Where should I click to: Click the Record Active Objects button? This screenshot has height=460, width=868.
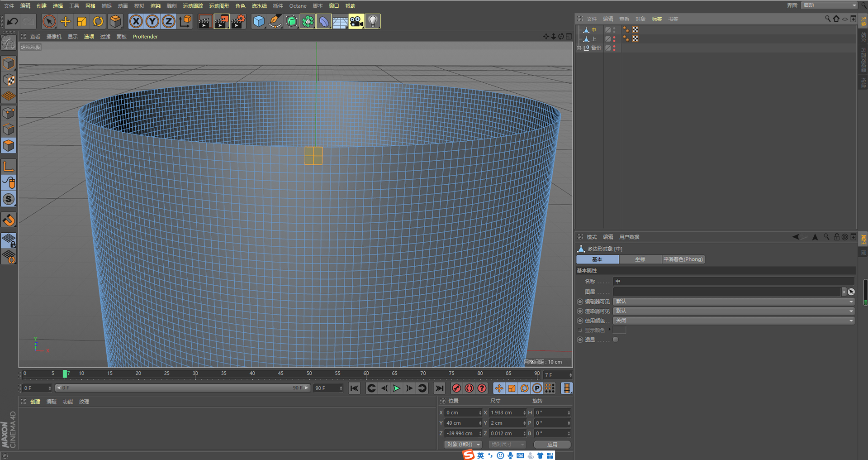(x=456, y=388)
